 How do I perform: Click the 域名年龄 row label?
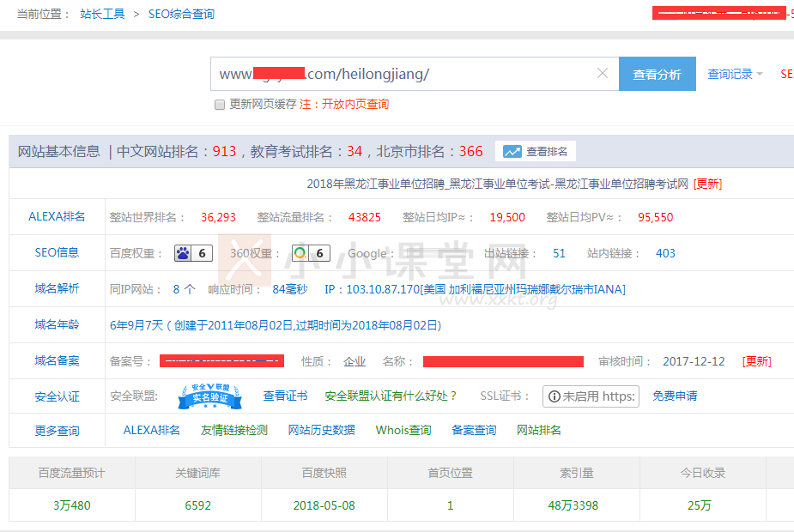coord(57,324)
